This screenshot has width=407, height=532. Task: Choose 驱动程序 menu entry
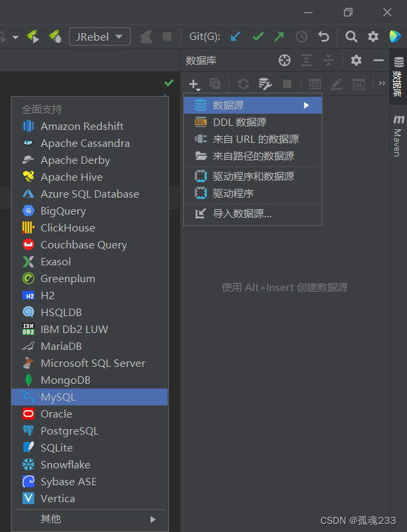pos(253,194)
